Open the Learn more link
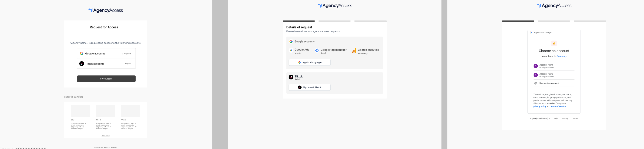Viewport: 644px width, 149px height. pos(105,135)
